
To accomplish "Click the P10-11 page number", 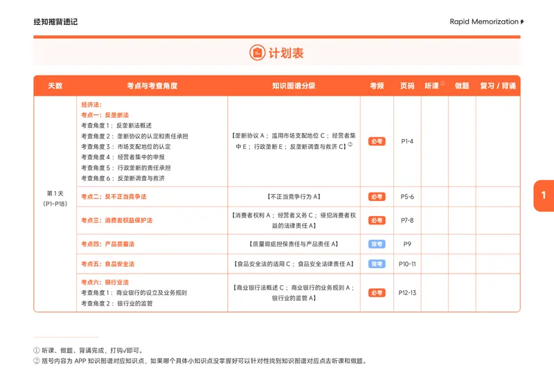I will pos(407,264).
